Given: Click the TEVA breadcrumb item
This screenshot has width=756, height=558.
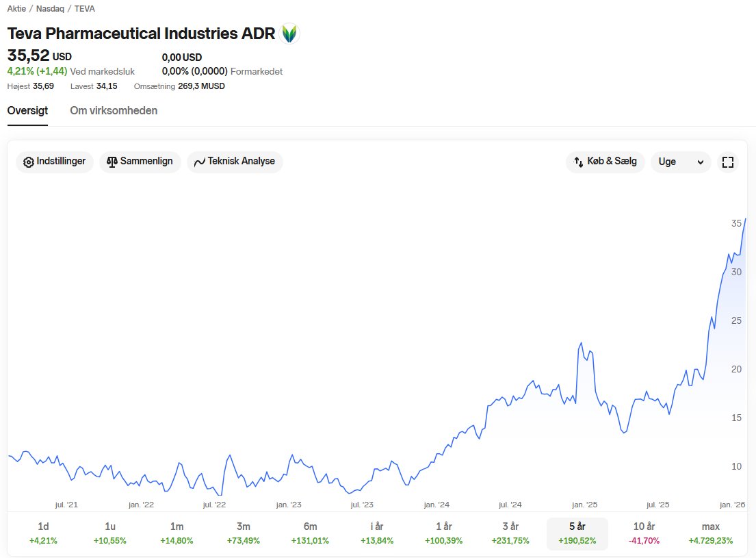Looking at the screenshot, I should pyautogui.click(x=84, y=9).
